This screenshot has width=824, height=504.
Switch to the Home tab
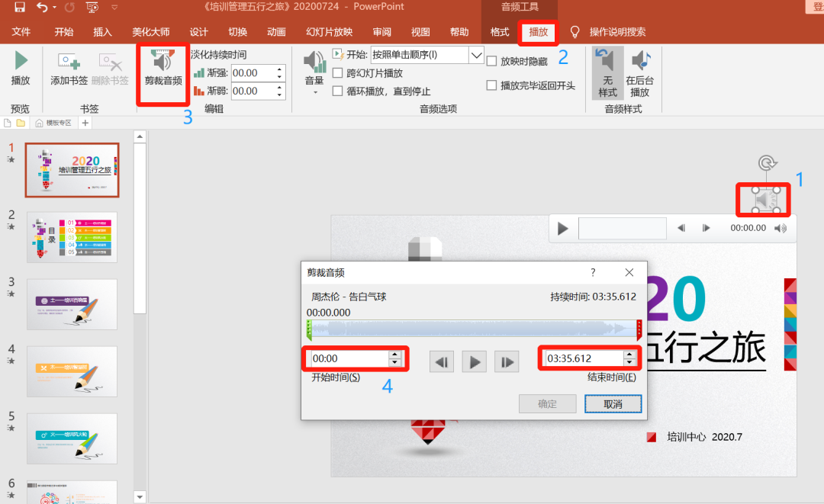point(63,32)
